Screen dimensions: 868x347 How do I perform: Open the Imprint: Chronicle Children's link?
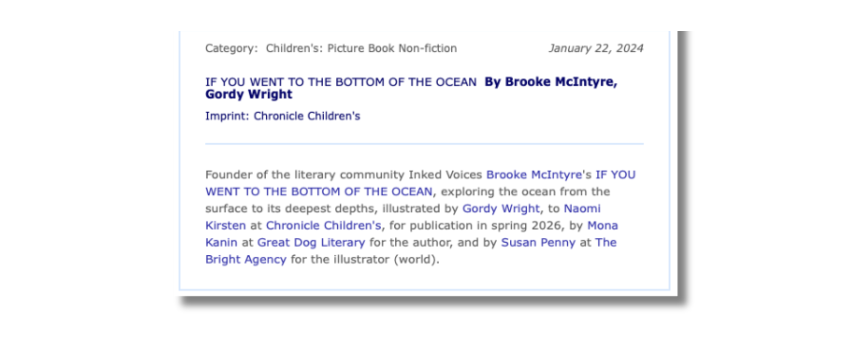click(283, 116)
